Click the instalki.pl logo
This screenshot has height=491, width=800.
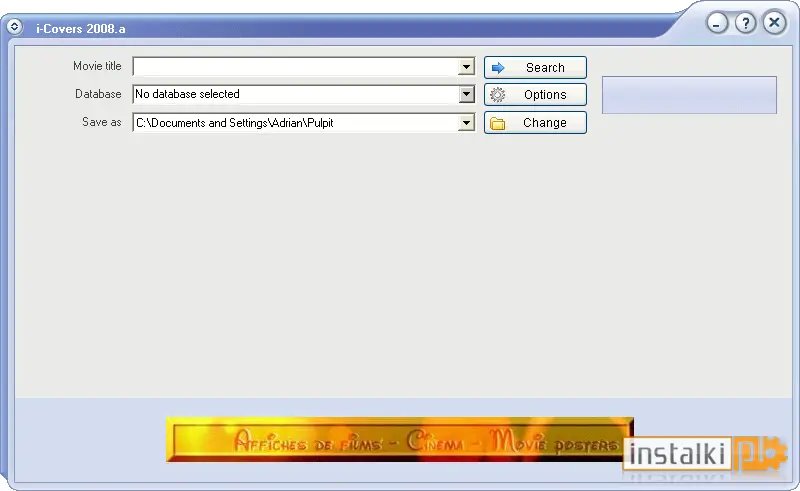pyautogui.click(x=706, y=454)
